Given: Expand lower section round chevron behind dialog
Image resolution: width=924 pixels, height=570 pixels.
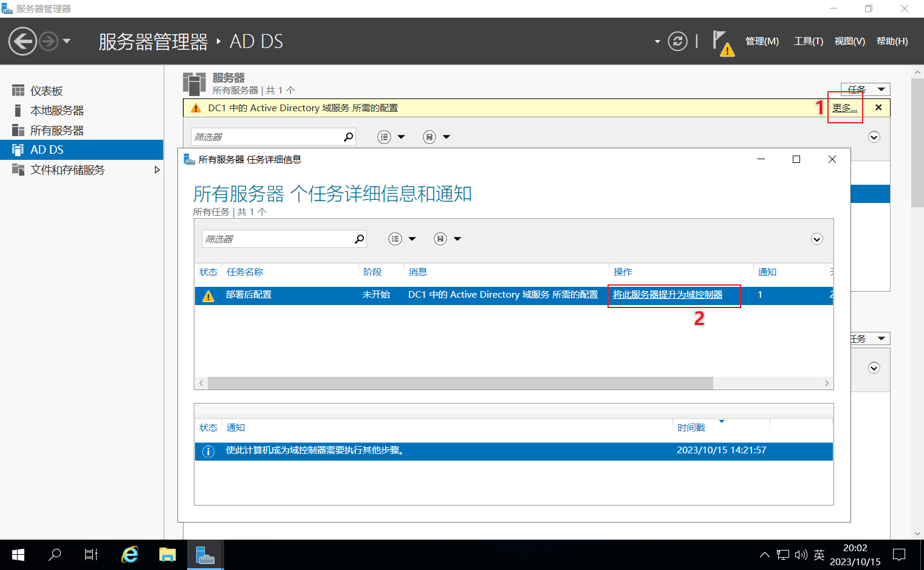Looking at the screenshot, I should [x=874, y=368].
